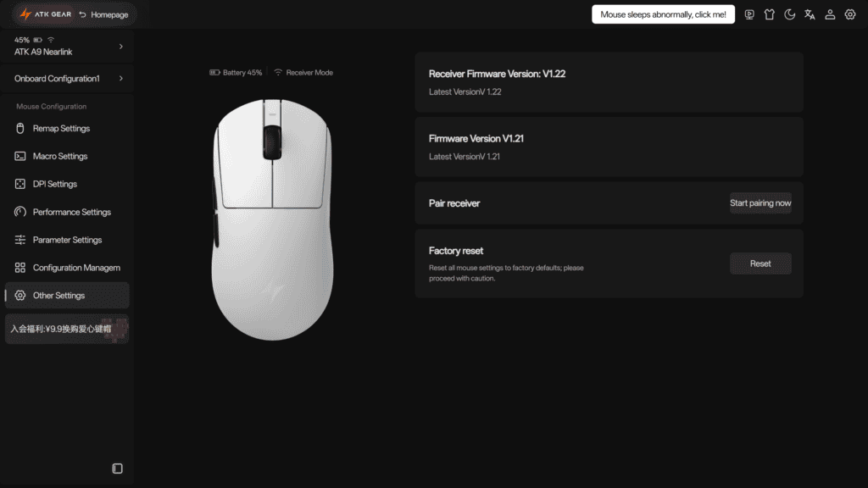Open the language translation icon
868x488 pixels.
810,14
